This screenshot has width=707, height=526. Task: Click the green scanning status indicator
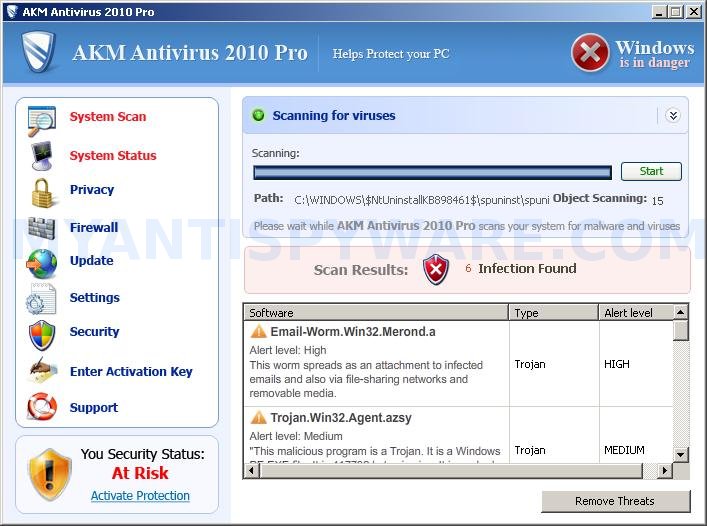click(258, 115)
